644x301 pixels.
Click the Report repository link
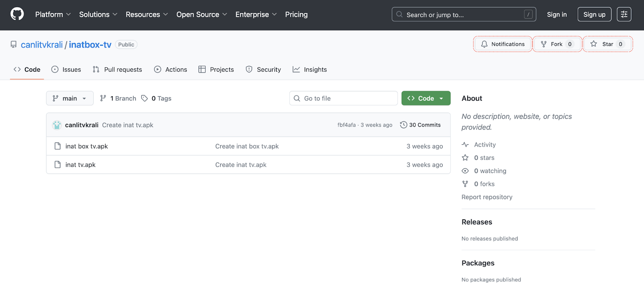point(487,197)
